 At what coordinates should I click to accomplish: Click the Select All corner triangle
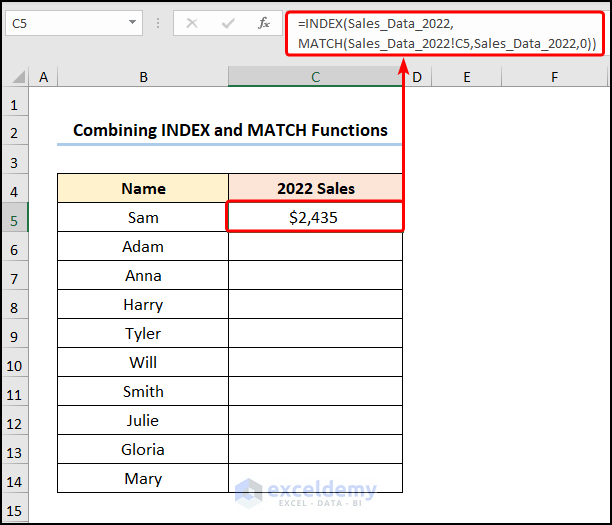[15, 77]
